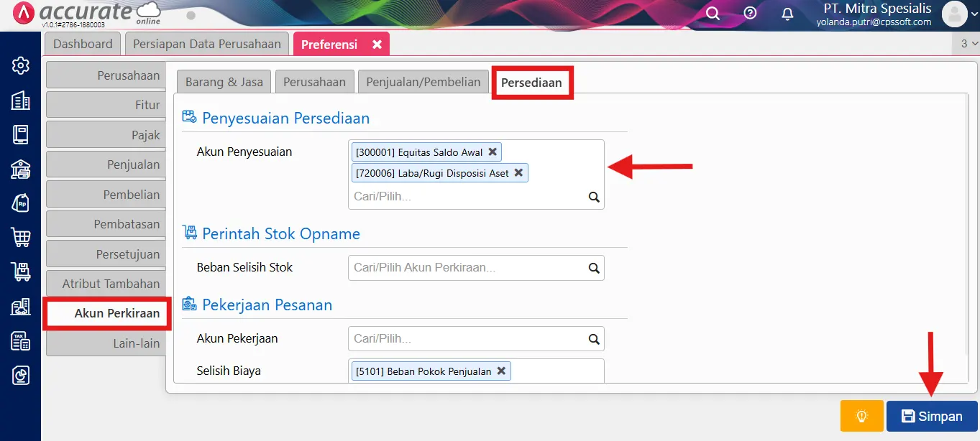The height and width of the screenshot is (441, 980).
Task: Open the user profile avatar
Action: tap(955, 14)
